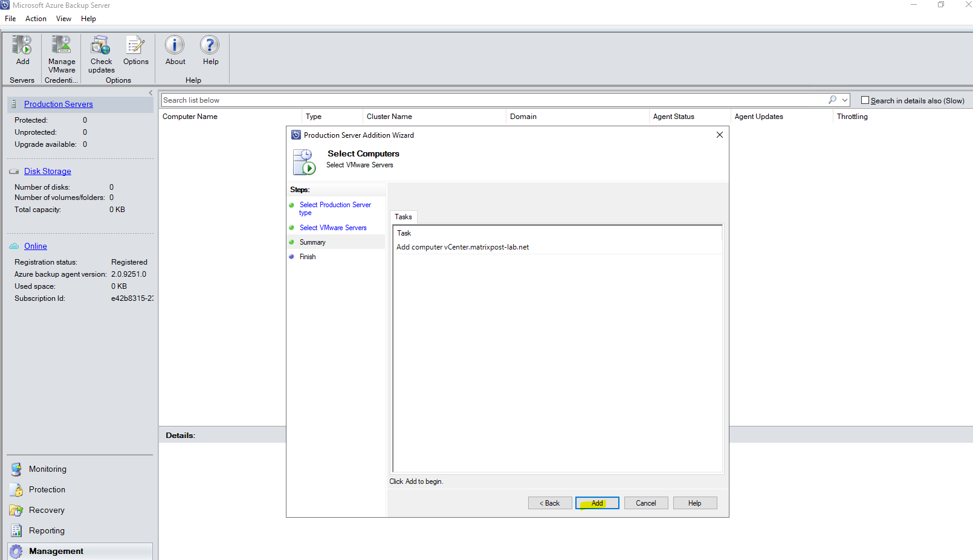Image resolution: width=973 pixels, height=560 pixels.
Task: Click the search magnifier icon
Action: tap(832, 100)
